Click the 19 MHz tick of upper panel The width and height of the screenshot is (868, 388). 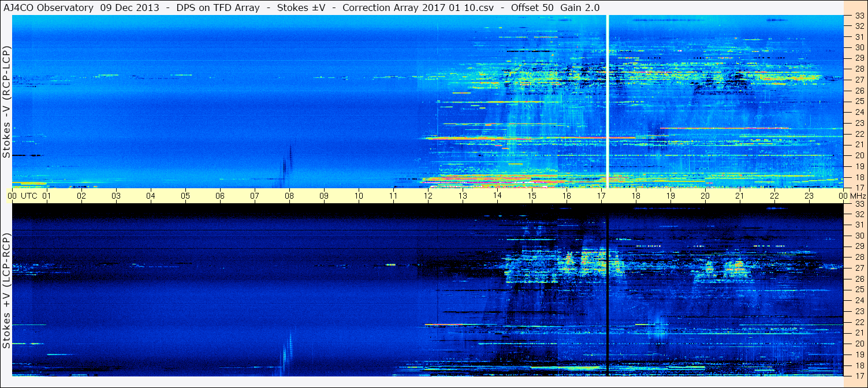point(859,166)
